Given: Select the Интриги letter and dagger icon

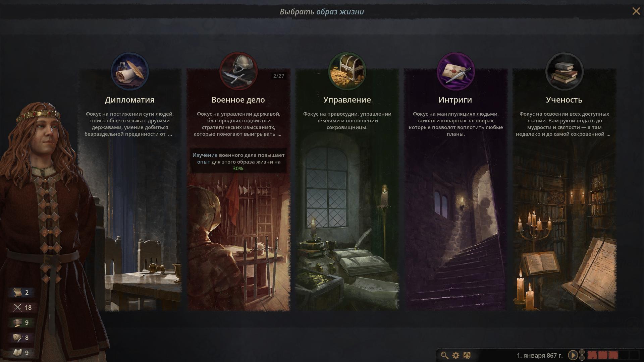Looking at the screenshot, I should tap(455, 71).
